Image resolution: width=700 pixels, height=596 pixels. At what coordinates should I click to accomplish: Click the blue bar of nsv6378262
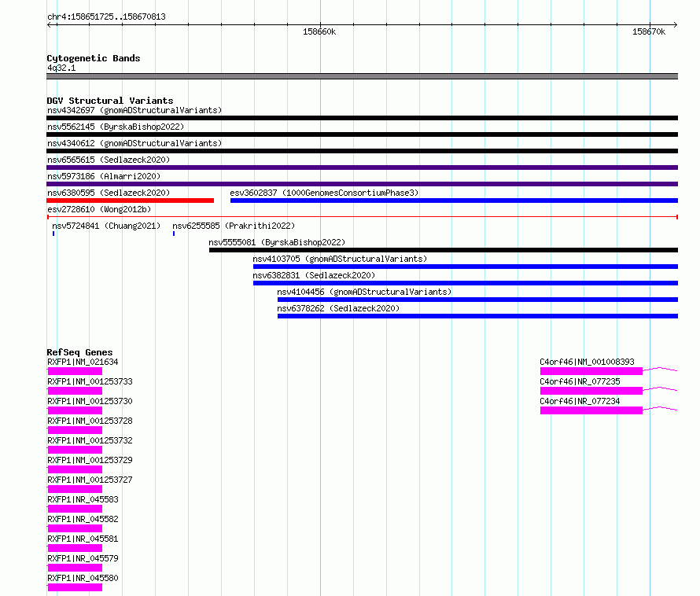point(477,316)
